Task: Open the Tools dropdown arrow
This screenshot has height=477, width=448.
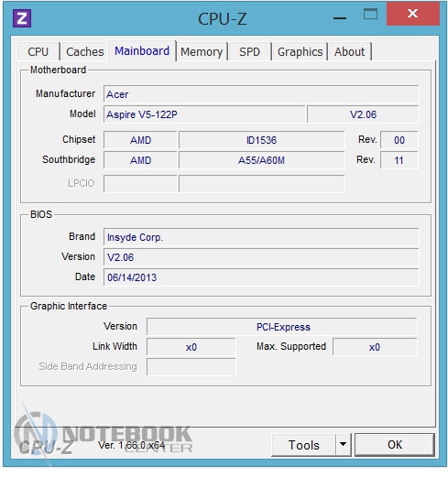Action: [343, 444]
